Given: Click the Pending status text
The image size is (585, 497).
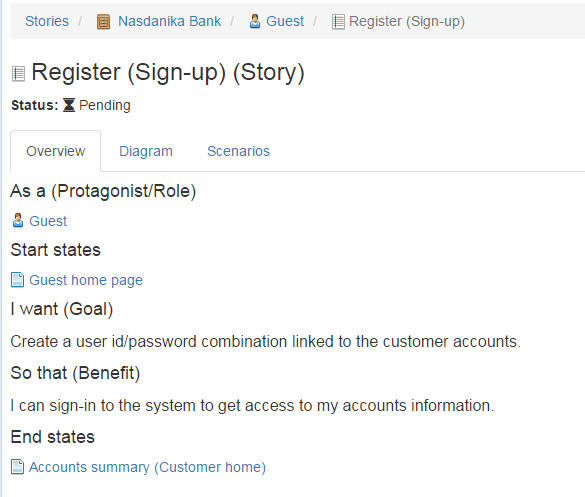Looking at the screenshot, I should [105, 106].
